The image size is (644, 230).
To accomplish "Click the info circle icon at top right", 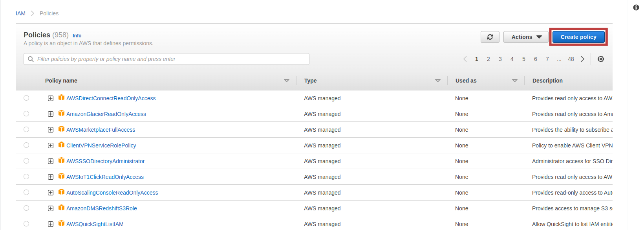I will tap(636, 7).
